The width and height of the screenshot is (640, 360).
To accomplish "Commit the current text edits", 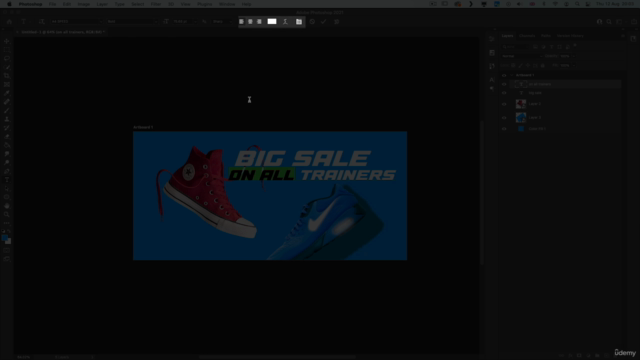I will (x=324, y=22).
